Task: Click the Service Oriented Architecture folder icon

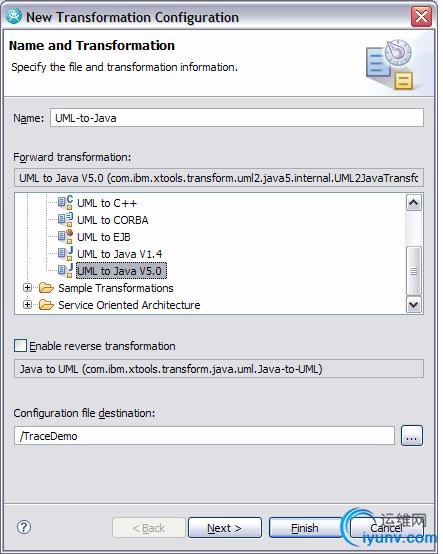Action: pos(46,305)
